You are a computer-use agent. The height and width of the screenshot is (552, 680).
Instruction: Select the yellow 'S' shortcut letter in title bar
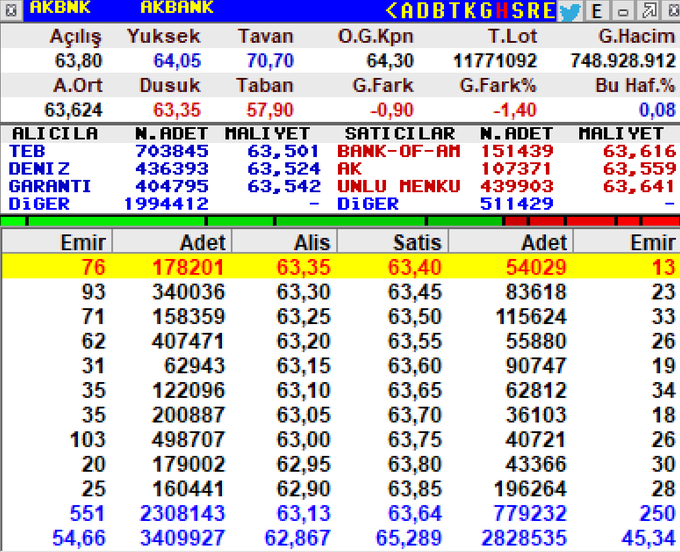(518, 11)
